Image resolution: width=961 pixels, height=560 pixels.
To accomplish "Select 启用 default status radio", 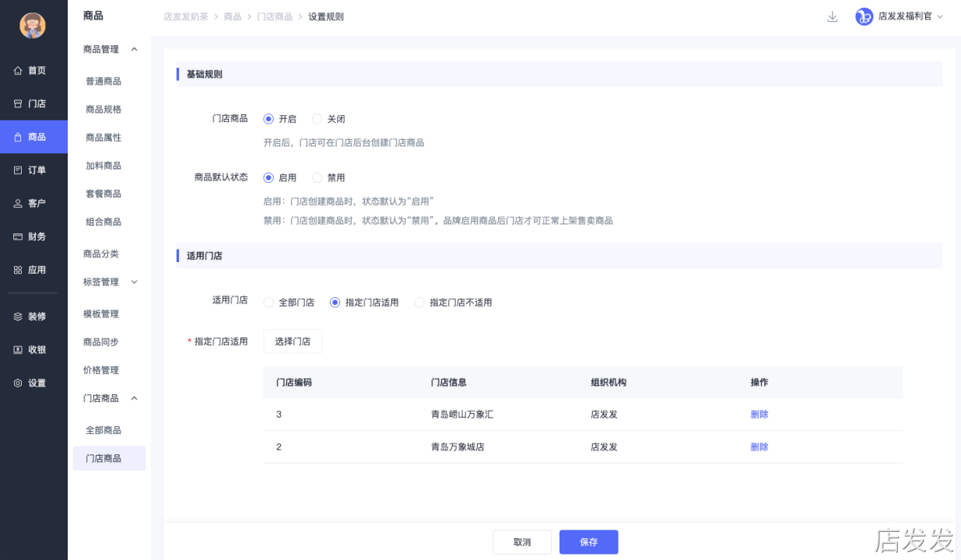I will (x=268, y=177).
